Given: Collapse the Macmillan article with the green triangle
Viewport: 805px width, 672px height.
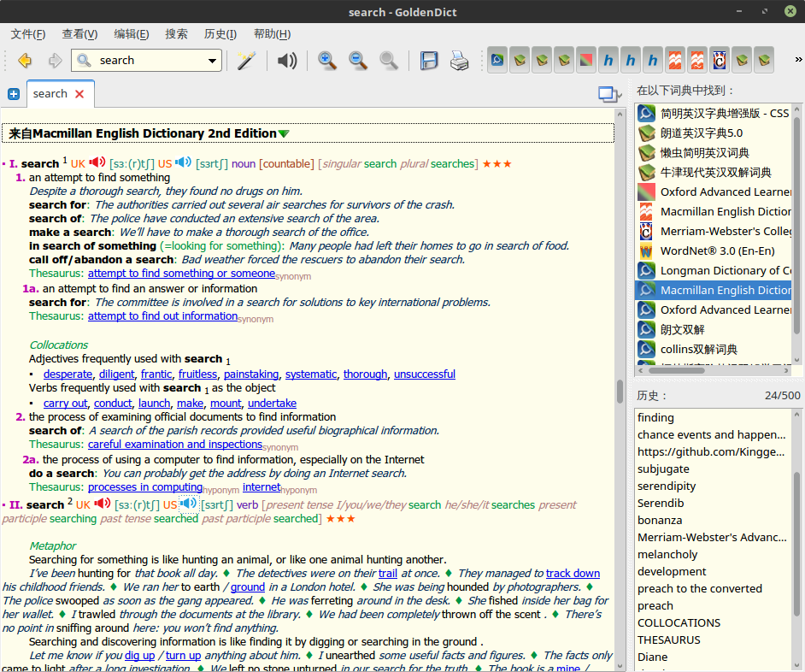Looking at the screenshot, I should tap(284, 134).
